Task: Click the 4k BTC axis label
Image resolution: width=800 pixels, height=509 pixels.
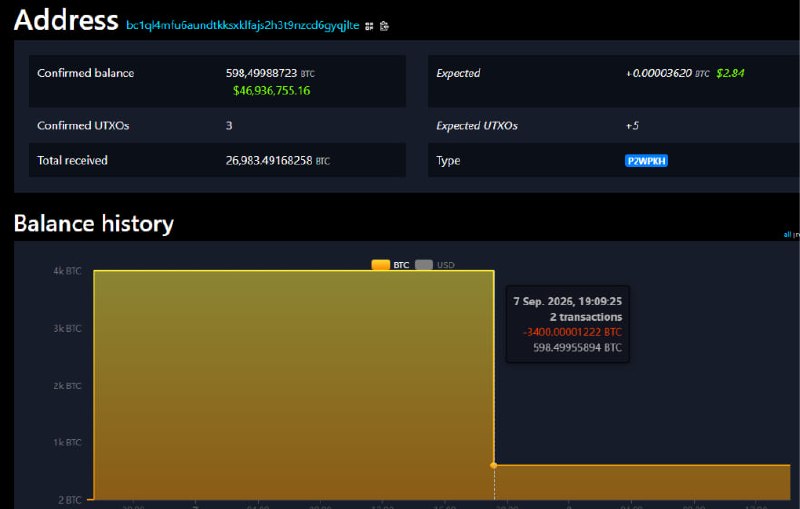Action: (67, 271)
